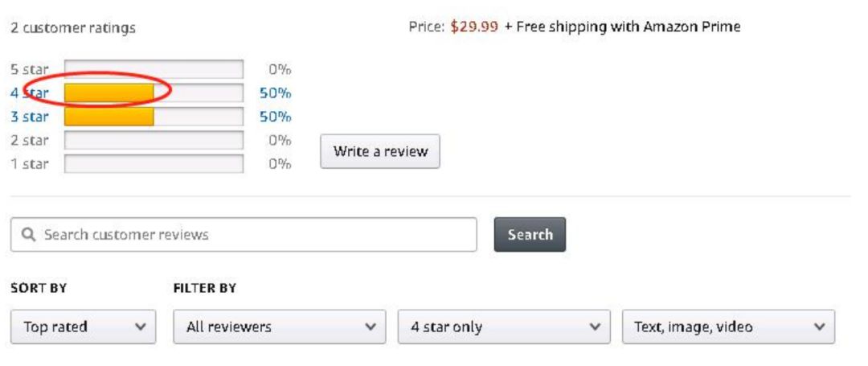Click the empty 2 star rating bar
This screenshot has height=366, width=868.
coord(154,140)
